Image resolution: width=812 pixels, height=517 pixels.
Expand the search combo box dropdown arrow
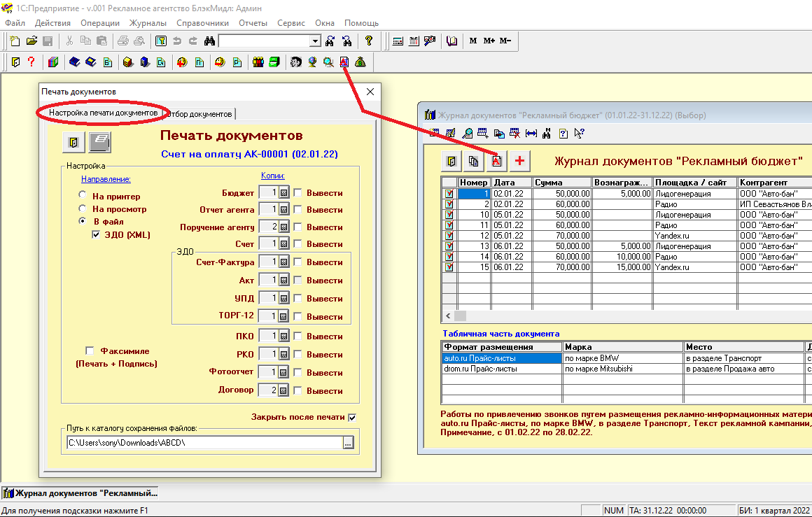tap(315, 41)
